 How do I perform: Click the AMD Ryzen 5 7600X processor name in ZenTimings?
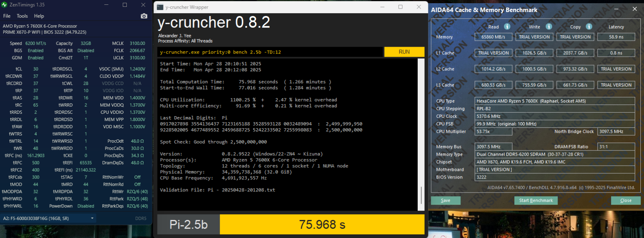[40, 26]
